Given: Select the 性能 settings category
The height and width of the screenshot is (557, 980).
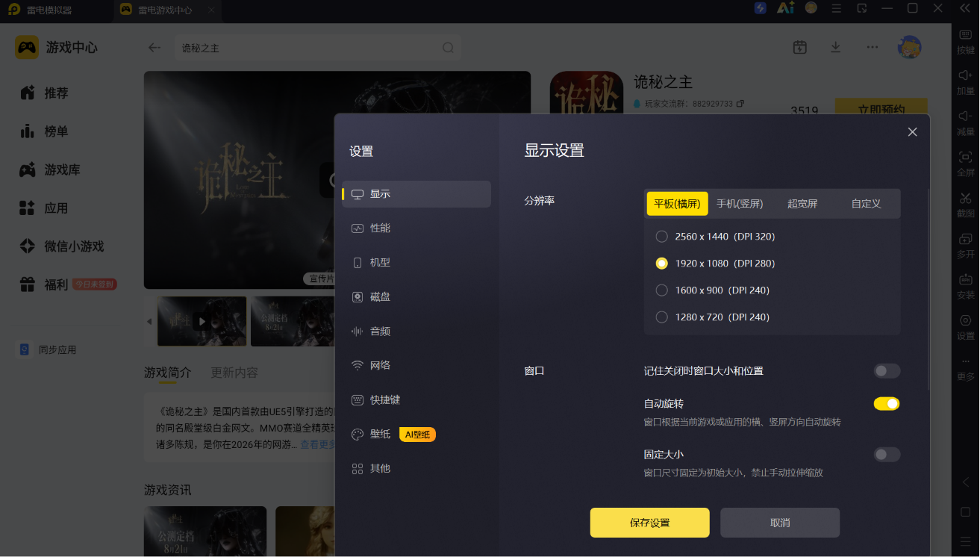Looking at the screenshot, I should click(416, 228).
